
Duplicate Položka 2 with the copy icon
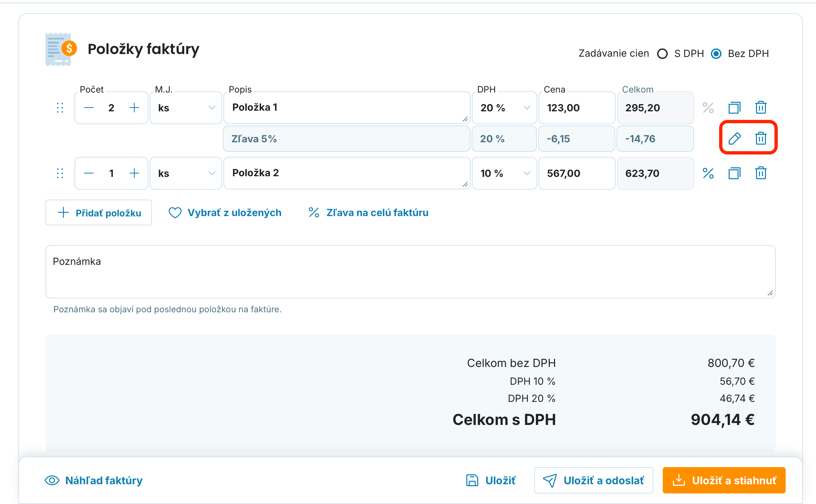point(734,173)
